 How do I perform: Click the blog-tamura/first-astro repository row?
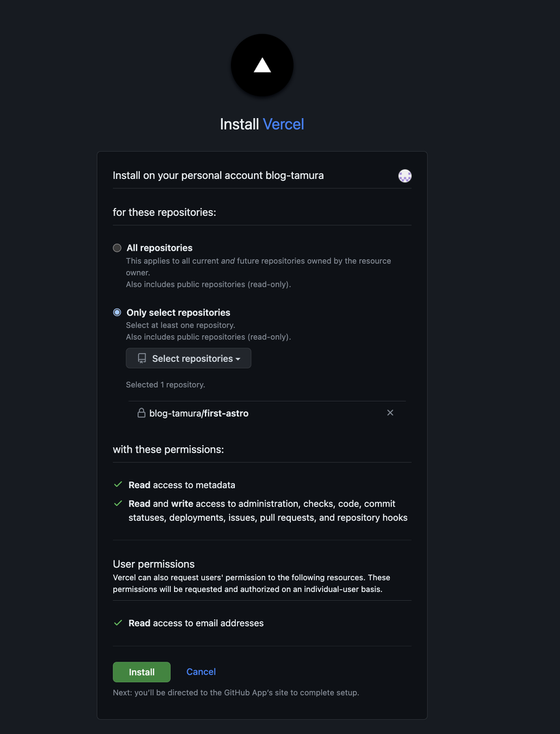point(267,413)
